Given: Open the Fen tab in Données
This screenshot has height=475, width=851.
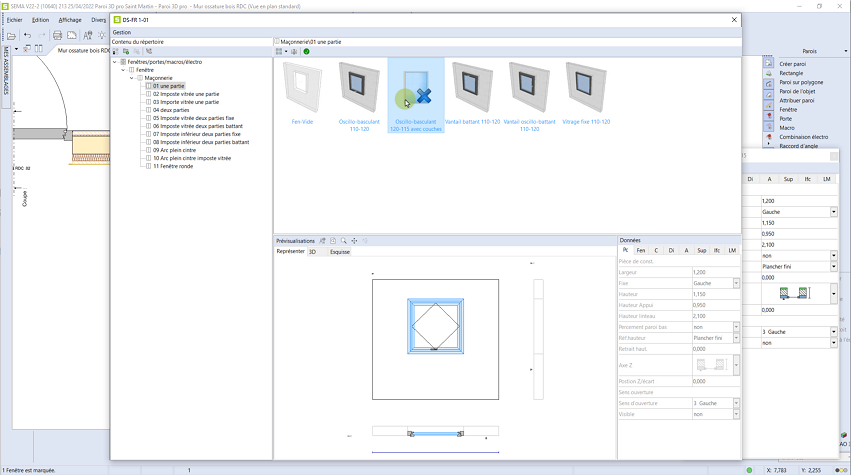Looking at the screenshot, I should point(641,250).
